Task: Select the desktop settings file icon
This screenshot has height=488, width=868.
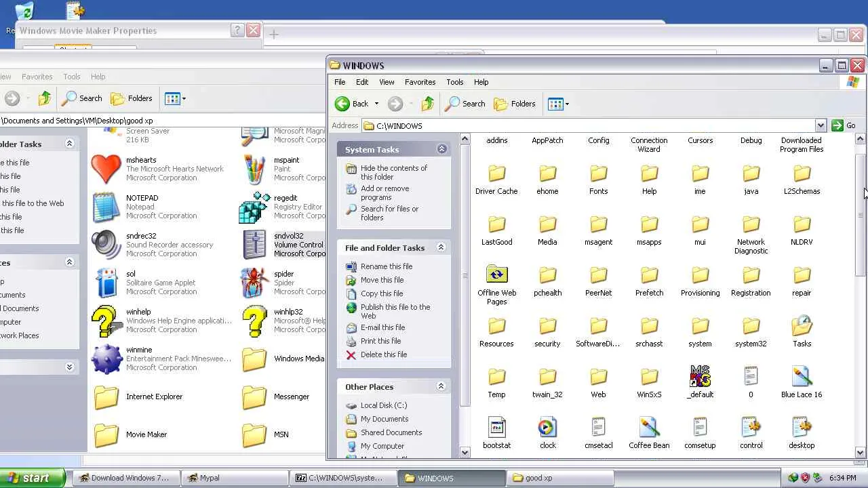Action: click(802, 428)
